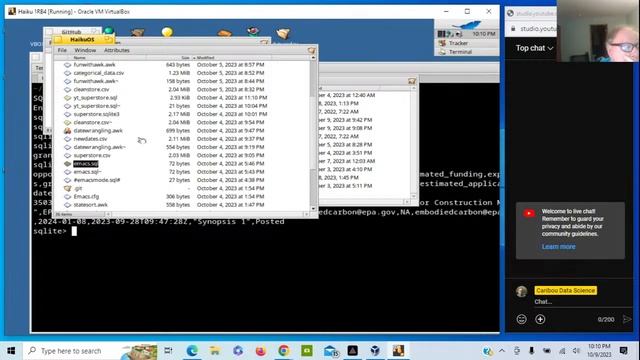Open Google Chrome from the taskbar
The image size is (640, 360).
pos(284,351)
